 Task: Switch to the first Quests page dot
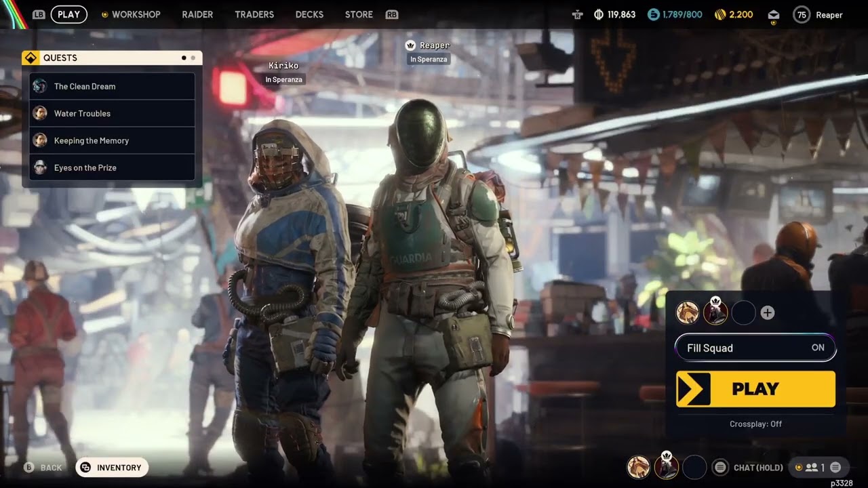tap(184, 58)
